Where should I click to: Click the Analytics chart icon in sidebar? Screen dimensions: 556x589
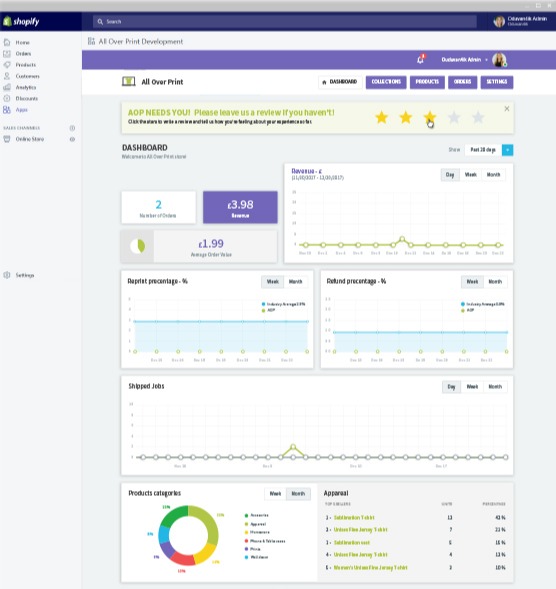click(7, 87)
